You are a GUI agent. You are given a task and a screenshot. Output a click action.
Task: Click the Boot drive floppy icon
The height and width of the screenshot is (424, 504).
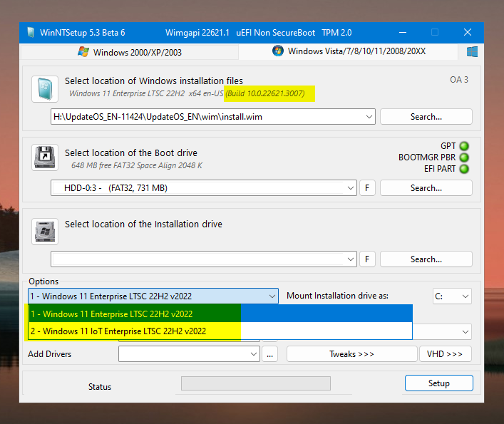(45, 157)
